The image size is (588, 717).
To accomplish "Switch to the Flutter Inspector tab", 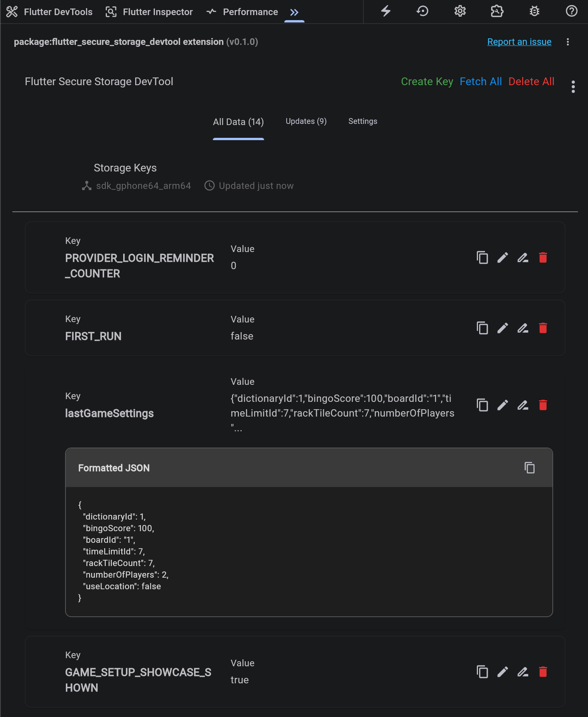I will pos(149,12).
